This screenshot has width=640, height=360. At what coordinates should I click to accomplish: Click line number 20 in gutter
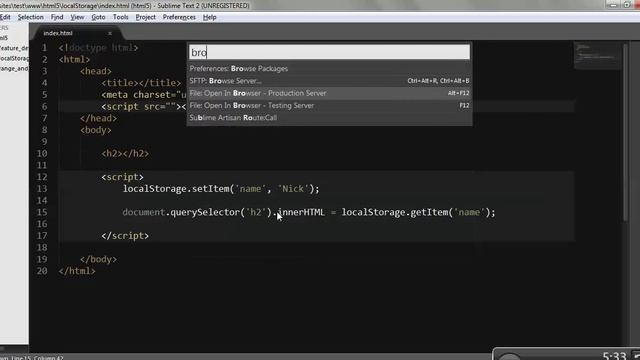(x=42, y=271)
